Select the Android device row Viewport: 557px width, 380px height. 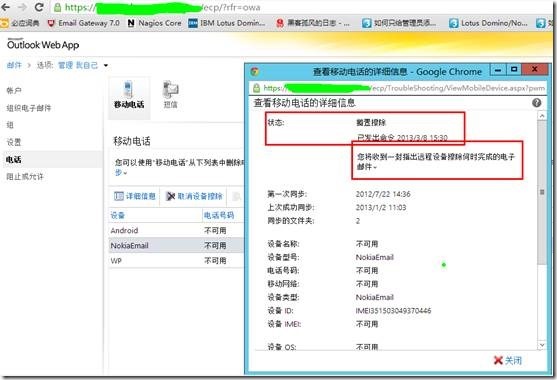(x=176, y=230)
